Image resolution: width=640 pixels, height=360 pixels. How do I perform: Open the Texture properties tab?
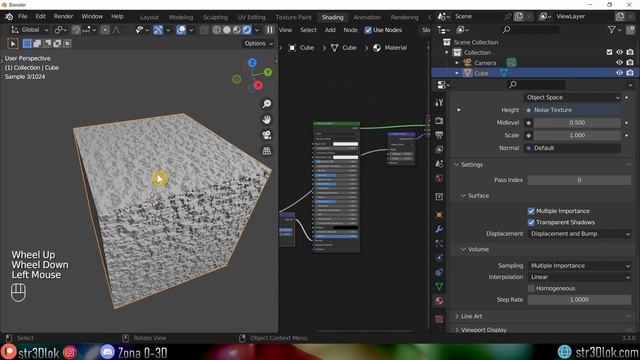click(x=439, y=319)
